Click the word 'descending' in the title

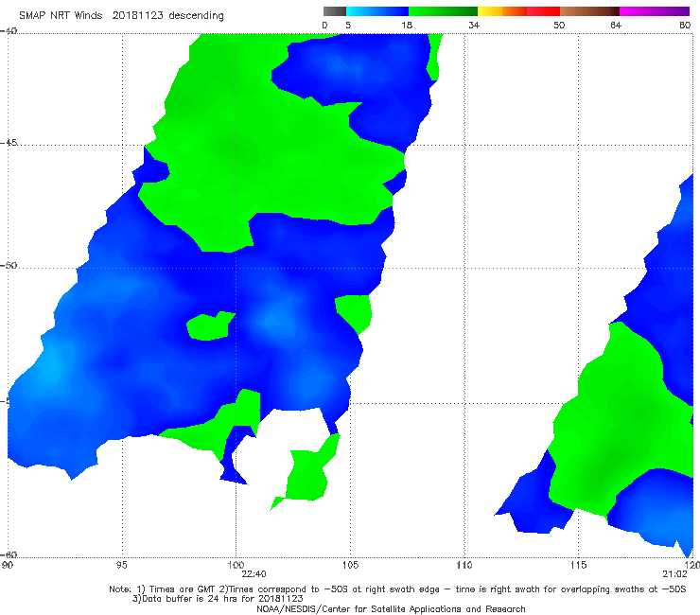coord(197,16)
